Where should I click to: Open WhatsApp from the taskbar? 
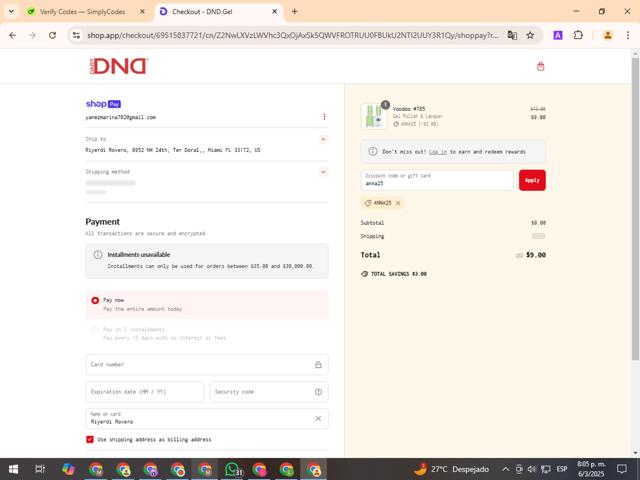click(233, 469)
